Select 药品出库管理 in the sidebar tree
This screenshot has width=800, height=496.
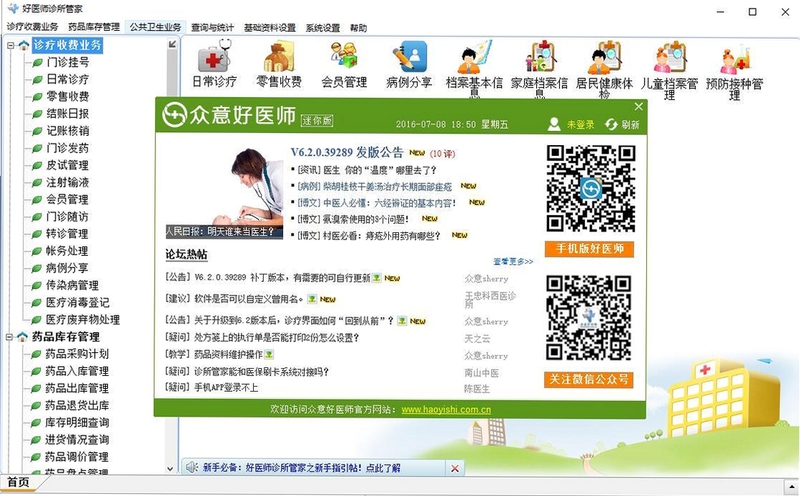coord(77,388)
